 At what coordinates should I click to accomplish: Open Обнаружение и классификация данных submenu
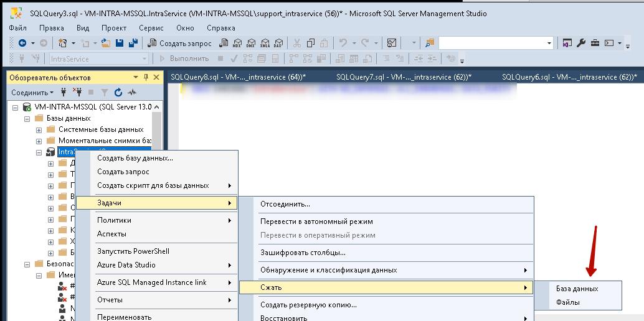pos(386,270)
